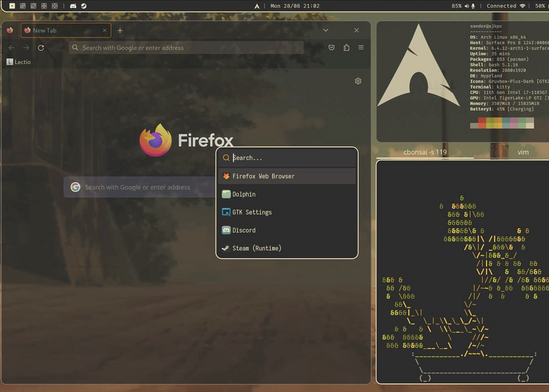The height and width of the screenshot is (392, 549).
Task: Click the Wi-Fi signal icon
Action: tap(522, 6)
